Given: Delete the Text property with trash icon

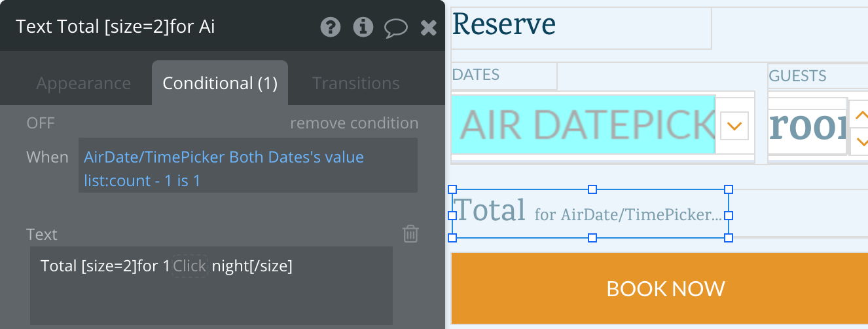Looking at the screenshot, I should click(410, 234).
